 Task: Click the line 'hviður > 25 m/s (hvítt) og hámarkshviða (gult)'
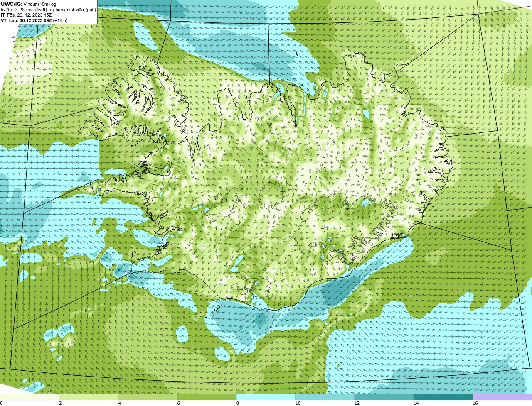point(49,10)
